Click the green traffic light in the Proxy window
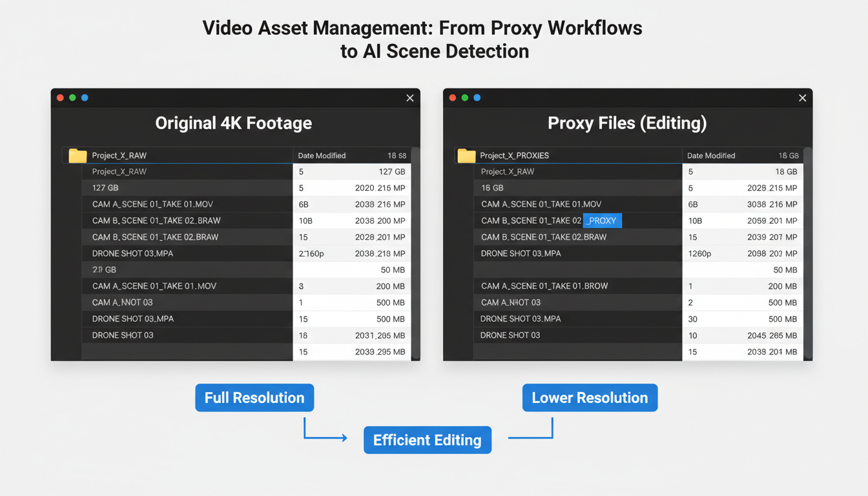 coord(464,98)
